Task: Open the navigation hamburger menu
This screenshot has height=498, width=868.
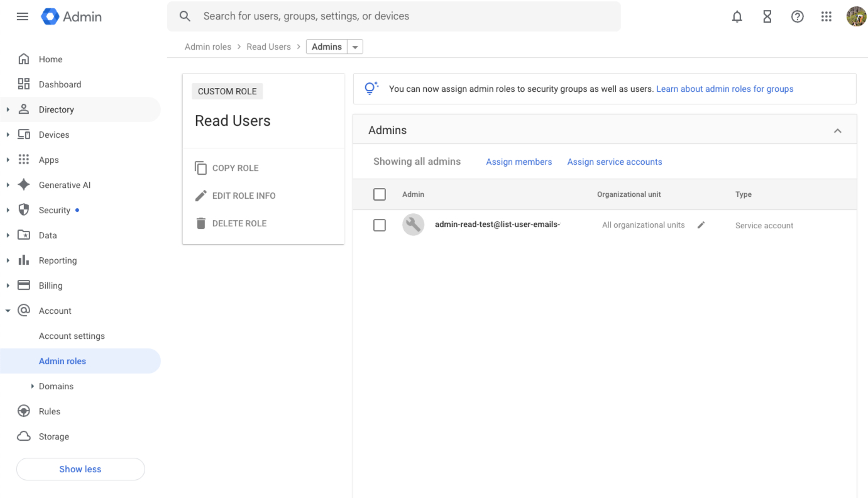Action: (22, 16)
